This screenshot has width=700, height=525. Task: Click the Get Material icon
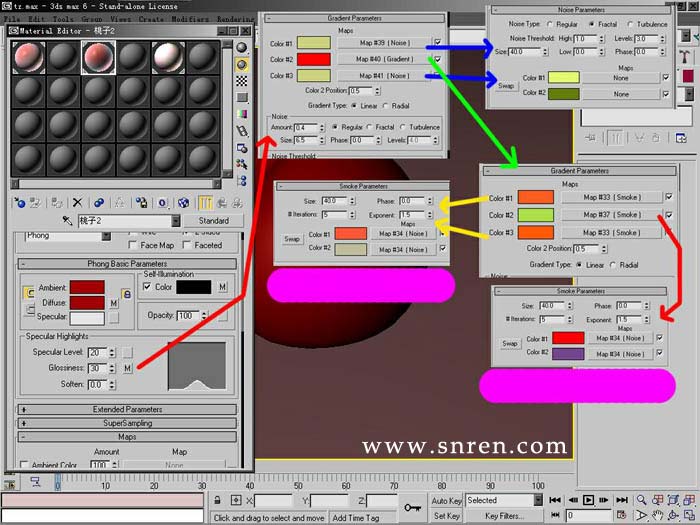click(20, 203)
